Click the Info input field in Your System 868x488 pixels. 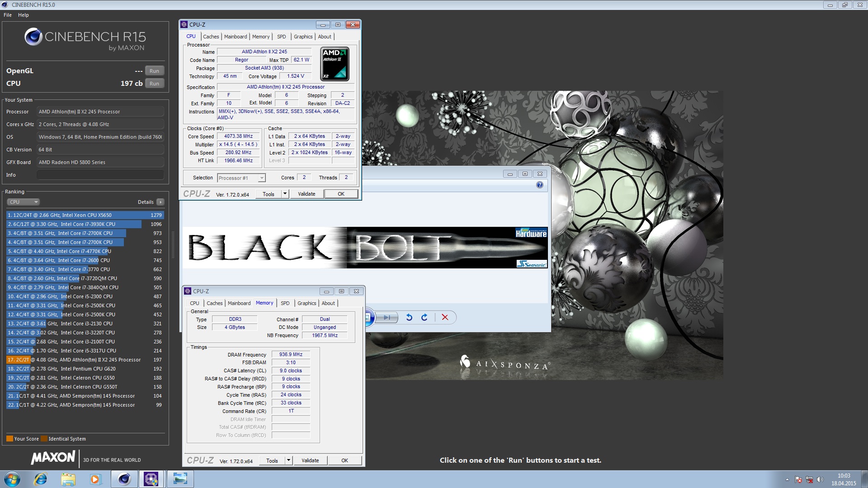coord(100,175)
